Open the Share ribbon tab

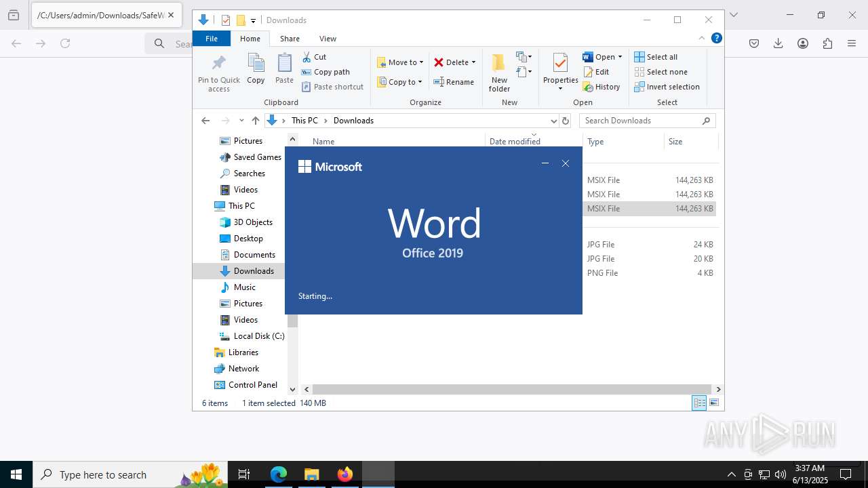(290, 39)
